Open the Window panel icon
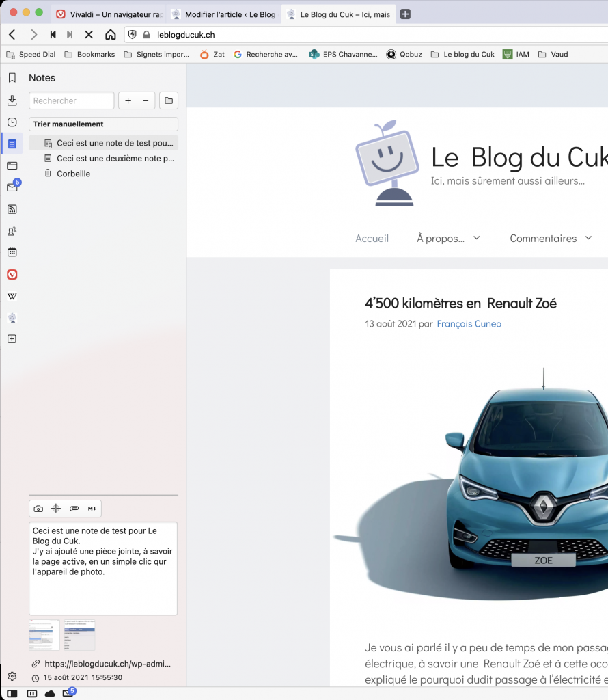This screenshot has height=700, width=608. click(x=12, y=165)
